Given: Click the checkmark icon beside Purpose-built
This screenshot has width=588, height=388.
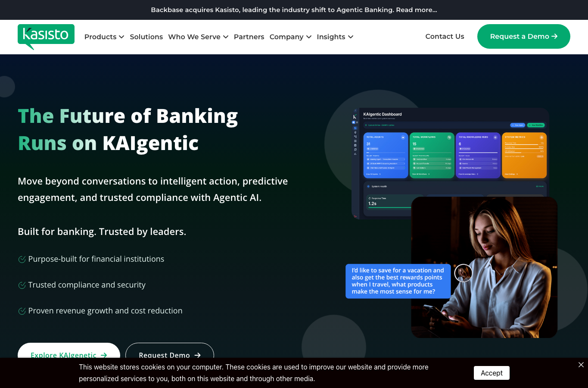Looking at the screenshot, I should pos(22,259).
